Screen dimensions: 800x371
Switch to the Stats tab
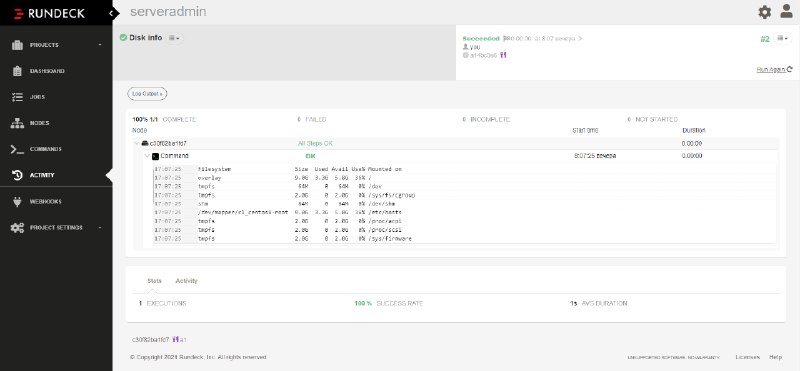click(155, 281)
